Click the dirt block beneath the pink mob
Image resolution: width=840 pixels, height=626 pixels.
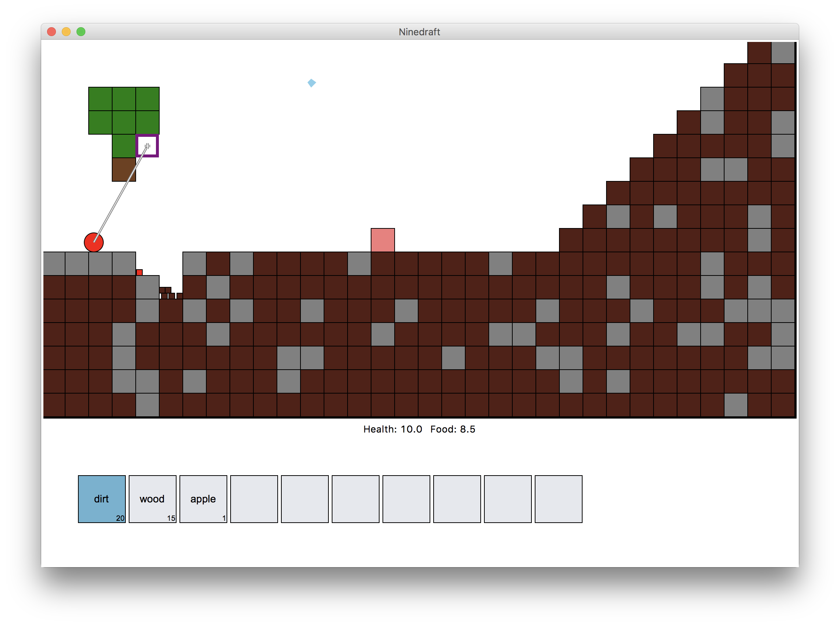pyautogui.click(x=383, y=263)
